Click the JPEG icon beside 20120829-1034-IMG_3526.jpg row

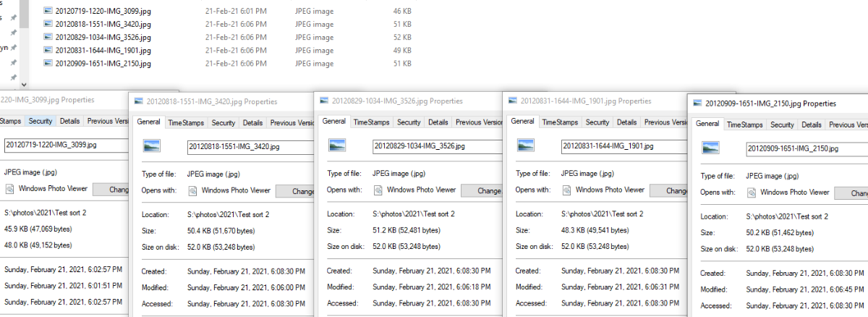pyautogui.click(x=48, y=37)
